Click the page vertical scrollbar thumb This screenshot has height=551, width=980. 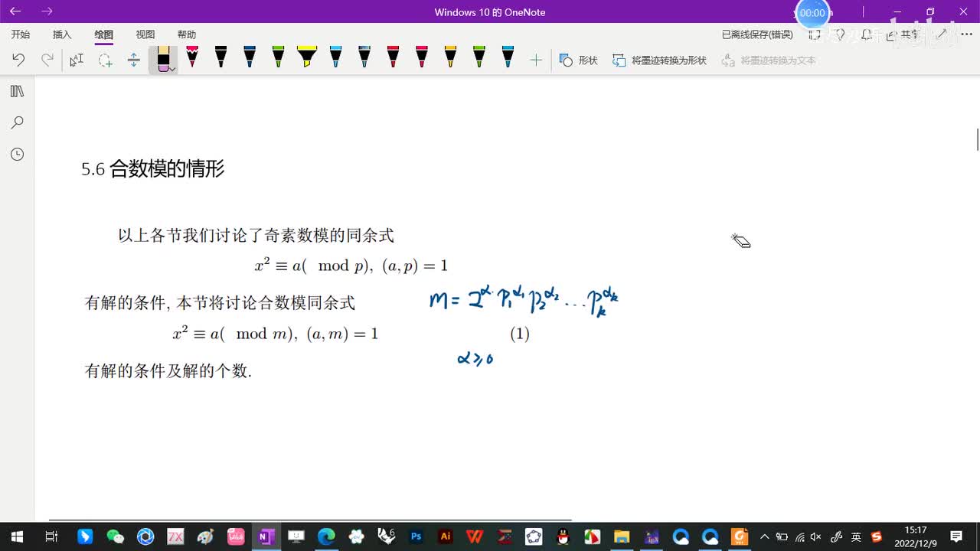(x=977, y=140)
